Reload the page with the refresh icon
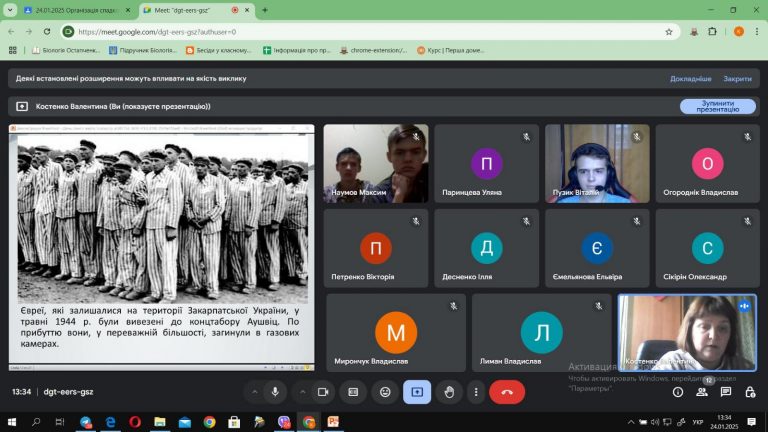The width and height of the screenshot is (768, 432). pos(47,32)
